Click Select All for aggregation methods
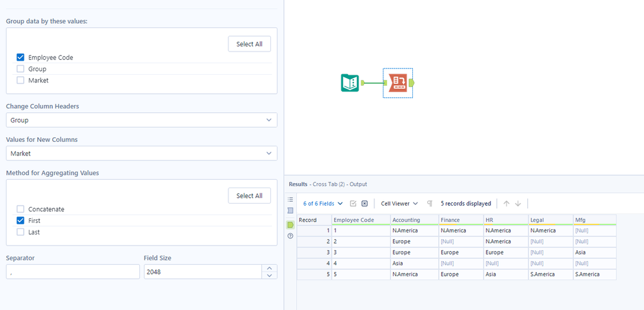 (249, 195)
